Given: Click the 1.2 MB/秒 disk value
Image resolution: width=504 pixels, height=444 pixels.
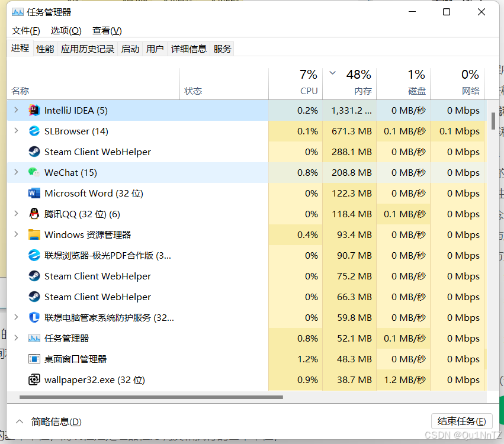Looking at the screenshot, I should [x=405, y=379].
